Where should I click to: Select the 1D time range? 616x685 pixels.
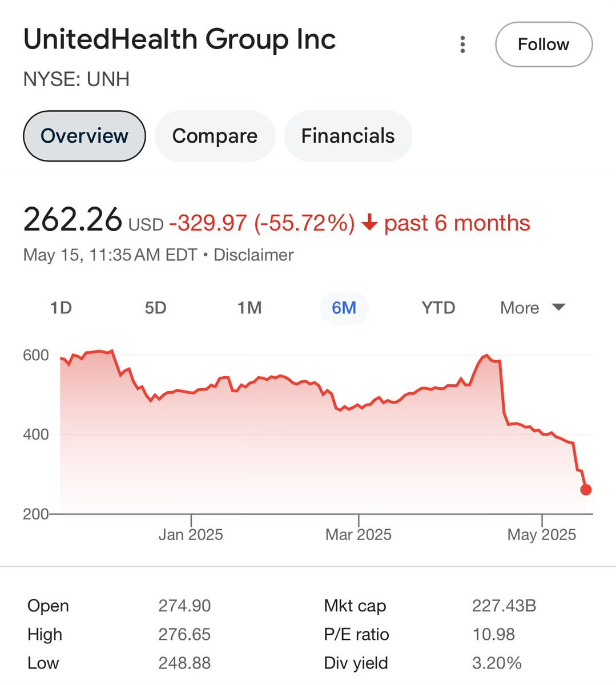(x=61, y=308)
